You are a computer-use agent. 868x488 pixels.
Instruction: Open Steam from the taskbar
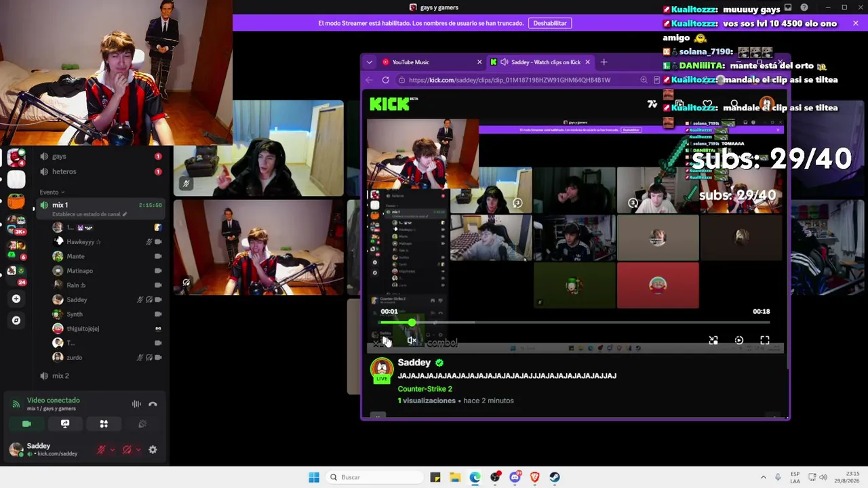[555, 477]
